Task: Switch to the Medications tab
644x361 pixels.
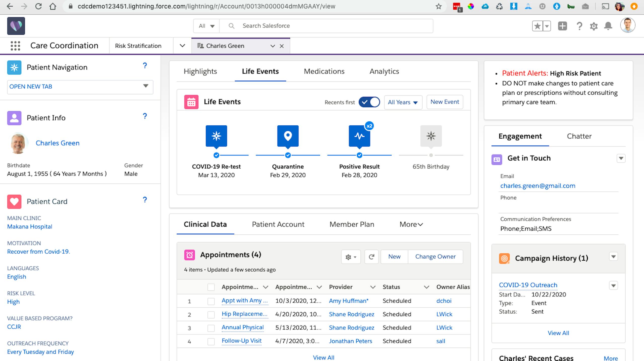Action: [x=324, y=71]
